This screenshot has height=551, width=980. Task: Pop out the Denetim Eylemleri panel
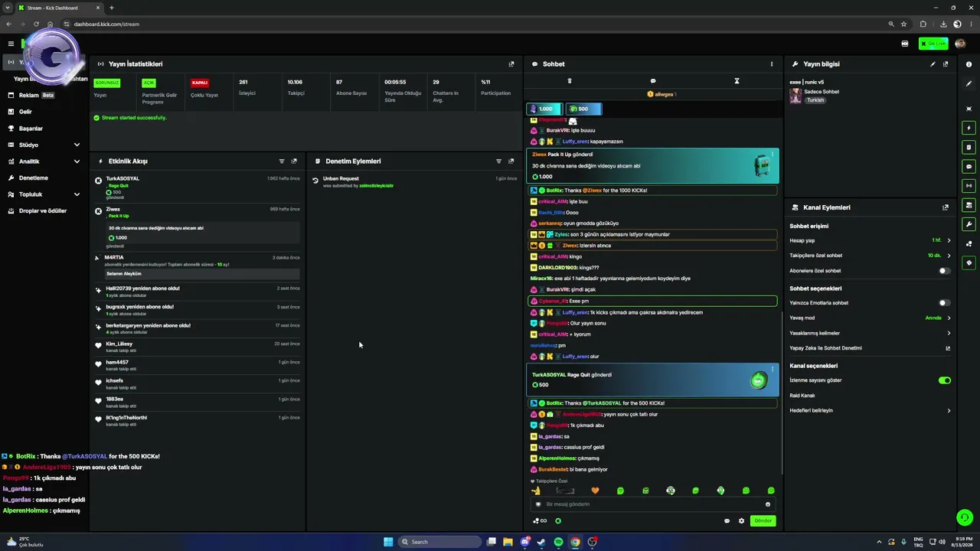tap(511, 161)
